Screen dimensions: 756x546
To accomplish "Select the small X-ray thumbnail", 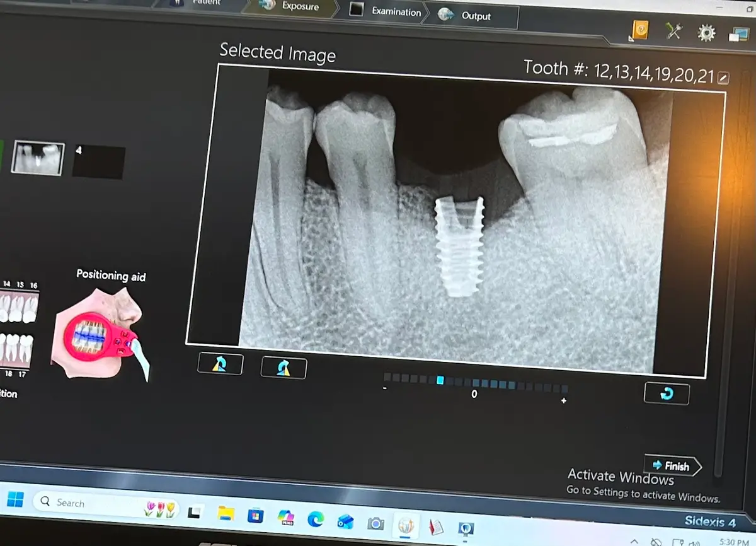I will 38,158.
